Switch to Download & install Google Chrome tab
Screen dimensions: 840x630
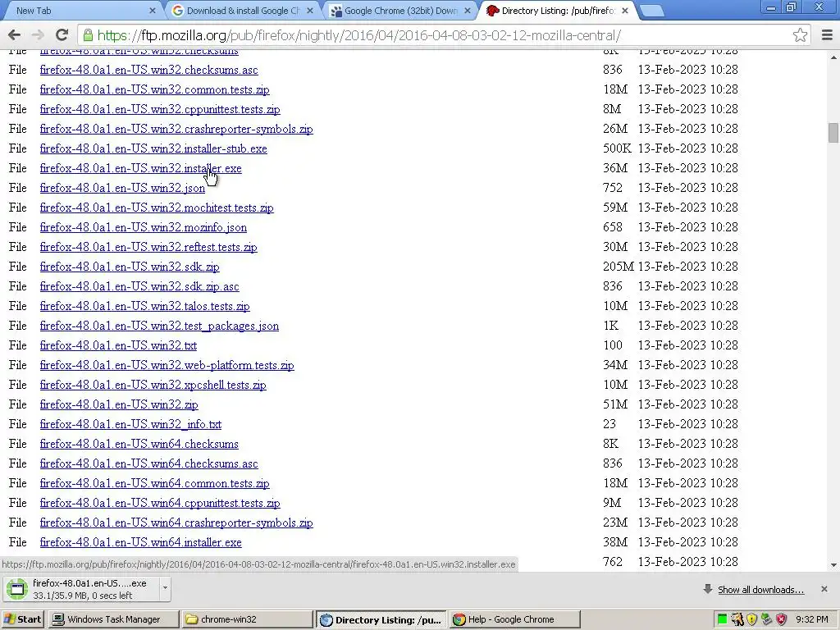point(242,10)
